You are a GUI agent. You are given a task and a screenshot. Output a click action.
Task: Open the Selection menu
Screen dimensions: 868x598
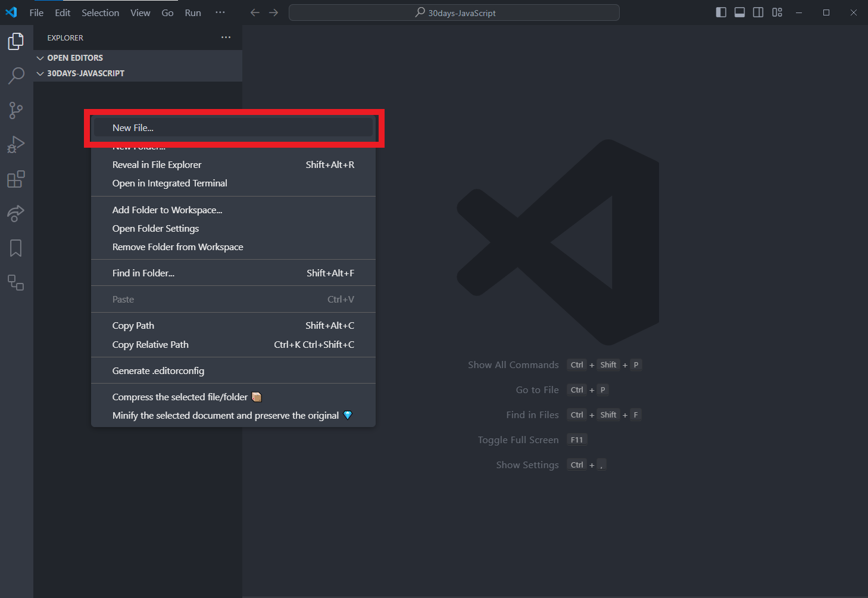point(100,13)
